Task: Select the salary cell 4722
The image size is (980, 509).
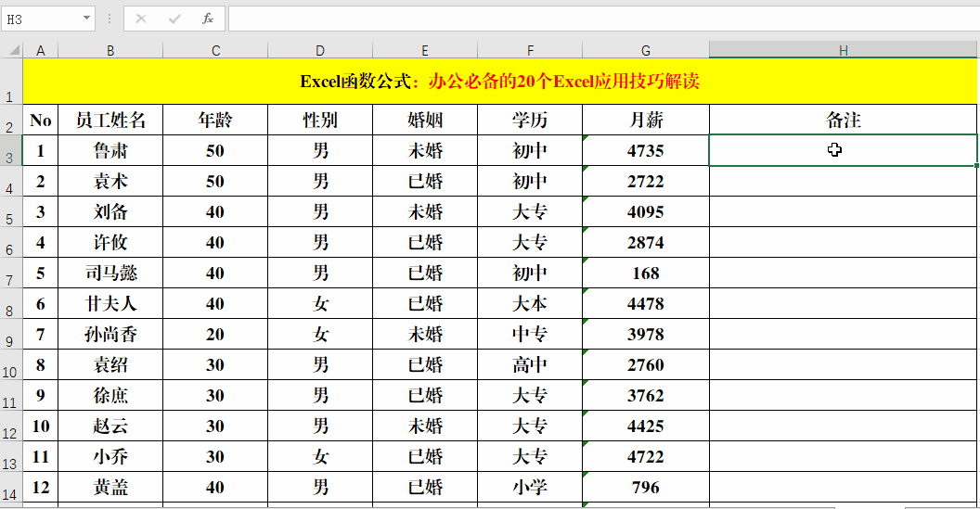Action: [646, 456]
